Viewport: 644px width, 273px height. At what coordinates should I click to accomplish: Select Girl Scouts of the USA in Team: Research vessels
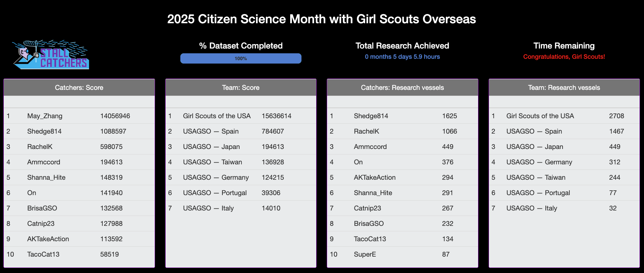pos(540,116)
